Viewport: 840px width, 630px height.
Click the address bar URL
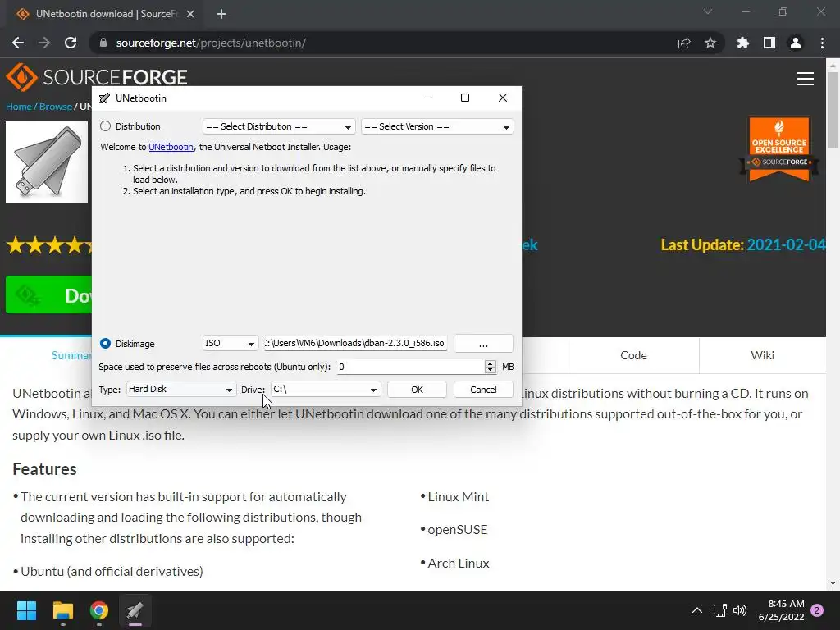[211, 43]
